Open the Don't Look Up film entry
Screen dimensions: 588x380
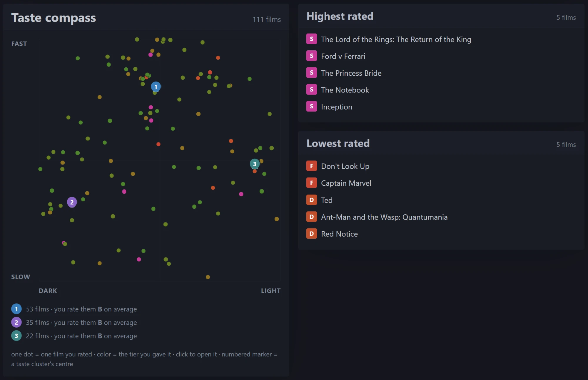tap(345, 166)
